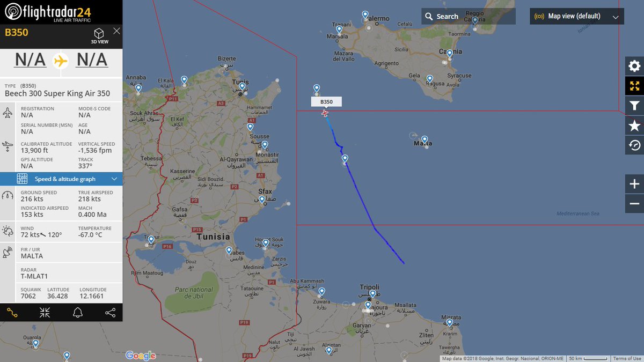Open the Map view (default) dropdown
Screen dimensions: 644x362
pyautogui.click(x=577, y=16)
